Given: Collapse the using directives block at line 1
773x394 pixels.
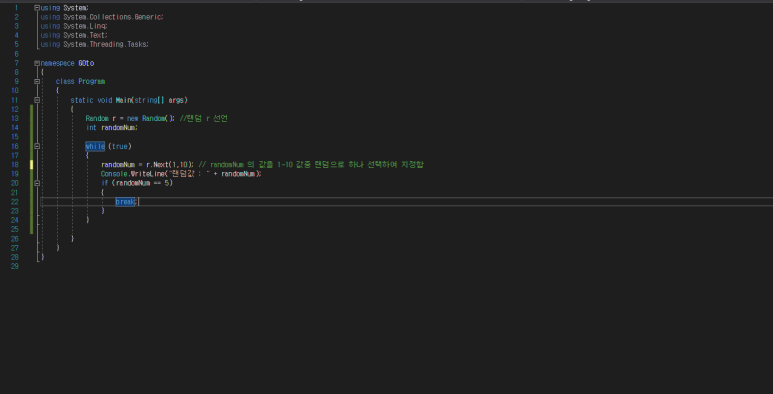Looking at the screenshot, I should pyautogui.click(x=37, y=7).
